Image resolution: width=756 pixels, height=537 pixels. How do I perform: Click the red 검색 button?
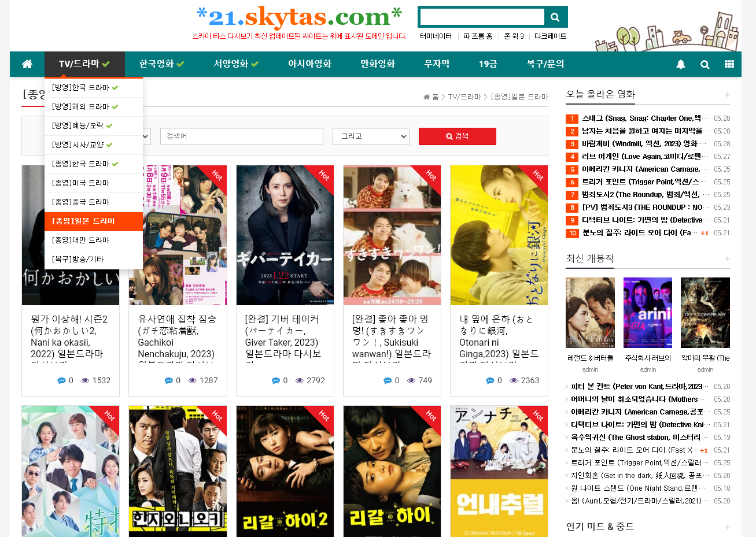tap(458, 136)
